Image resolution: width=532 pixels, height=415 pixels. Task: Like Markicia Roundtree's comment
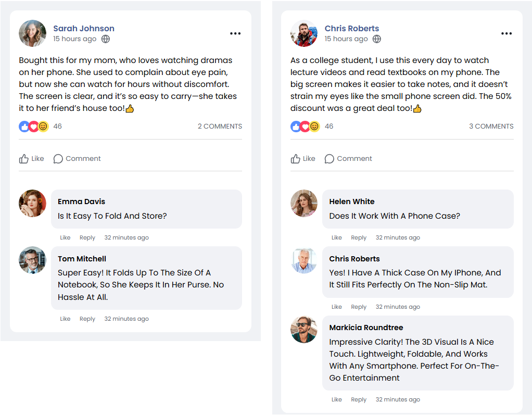click(337, 399)
